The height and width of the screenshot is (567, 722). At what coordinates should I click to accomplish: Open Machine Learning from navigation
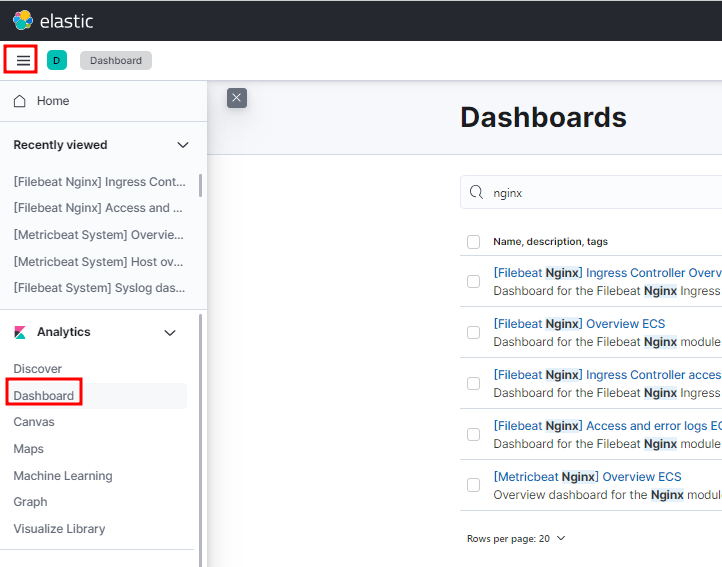coord(63,476)
